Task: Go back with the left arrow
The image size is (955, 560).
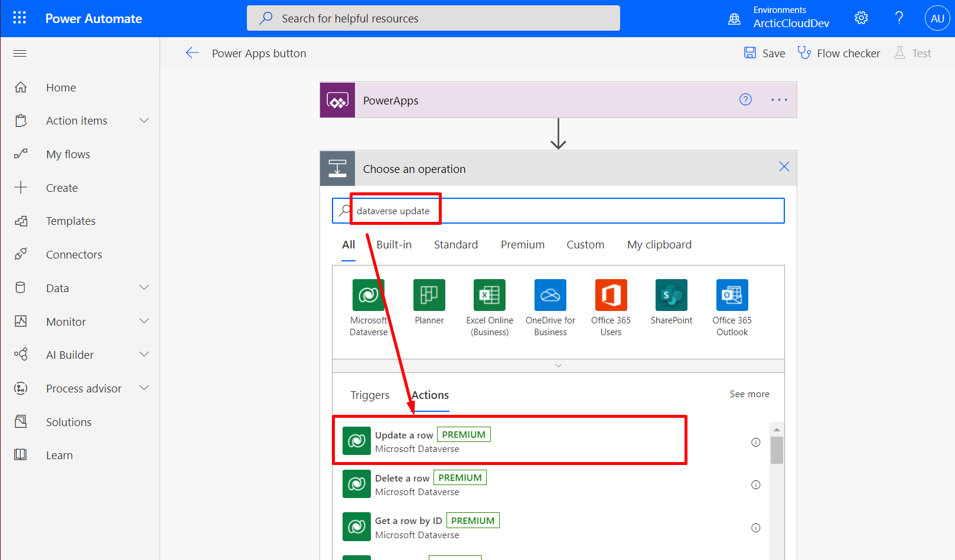Action: pos(192,53)
